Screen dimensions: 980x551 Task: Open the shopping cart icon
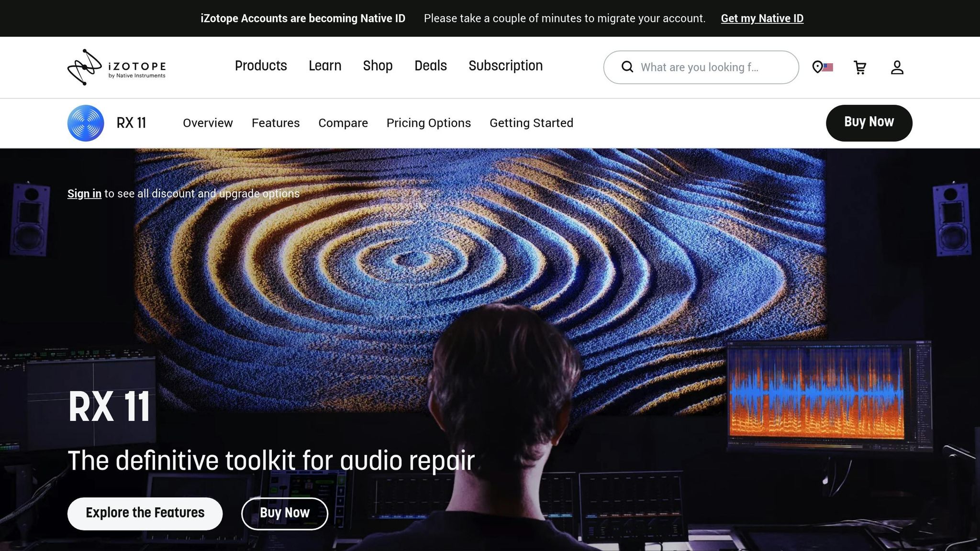(x=860, y=67)
